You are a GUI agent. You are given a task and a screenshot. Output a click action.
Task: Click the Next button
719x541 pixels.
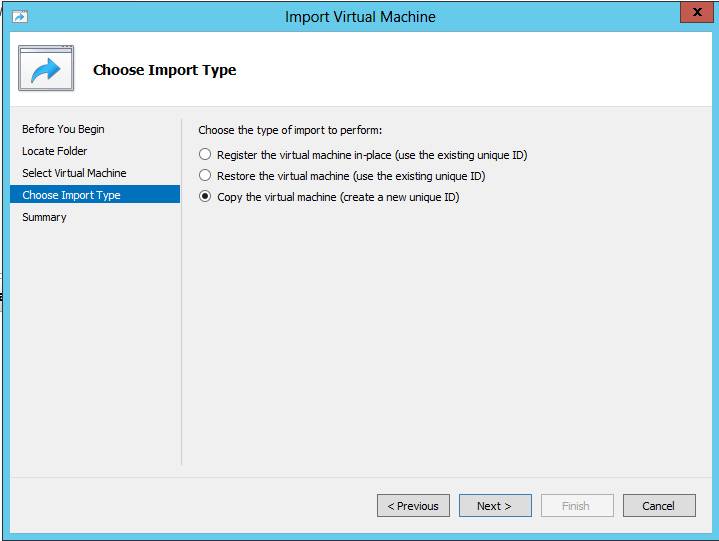[x=495, y=506]
